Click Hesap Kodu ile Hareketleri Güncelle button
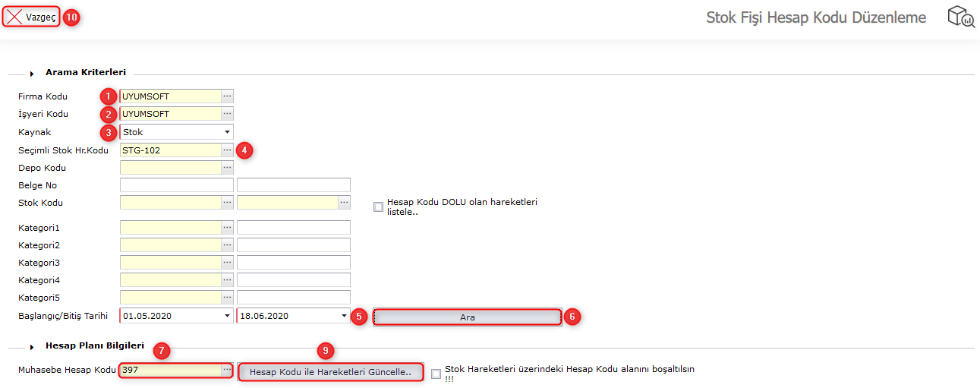This screenshot has width=980, height=388. (x=330, y=372)
